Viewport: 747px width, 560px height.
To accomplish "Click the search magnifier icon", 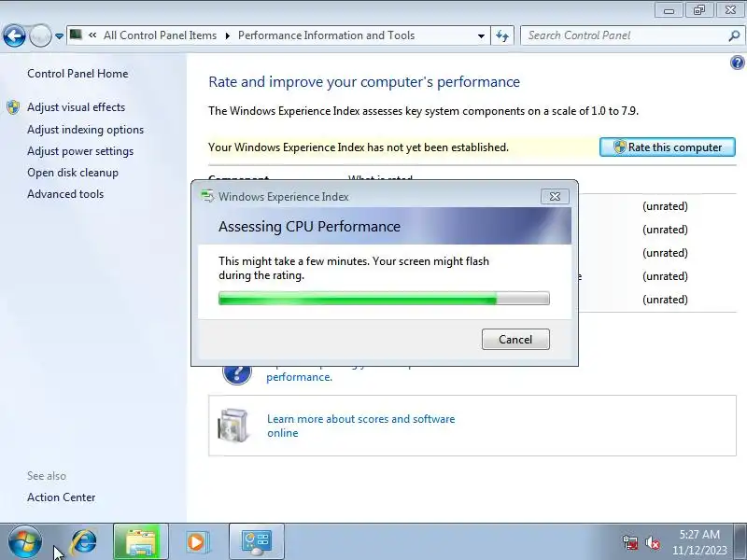I will (734, 35).
